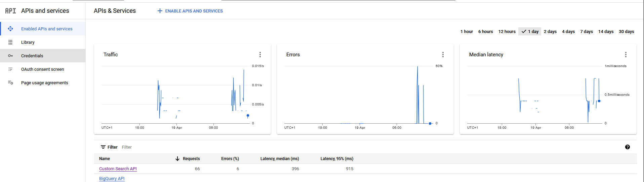Sort by Latency, median (ms) column
The width and height of the screenshot is (644, 182).
coord(280,158)
